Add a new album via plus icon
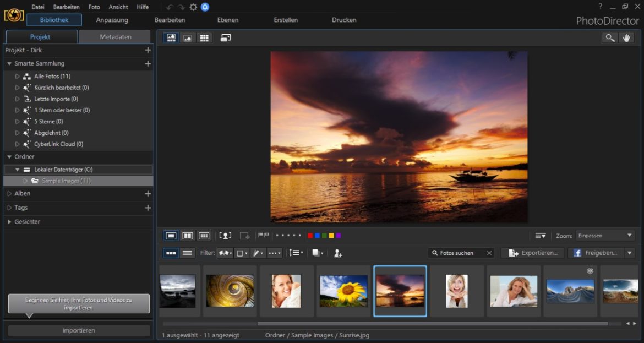The image size is (644, 343). pos(148,193)
